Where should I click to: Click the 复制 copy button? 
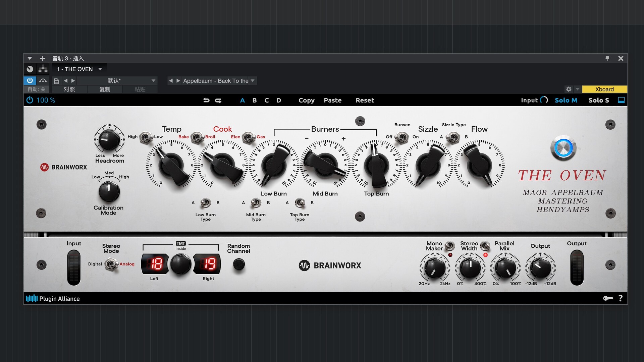(105, 89)
